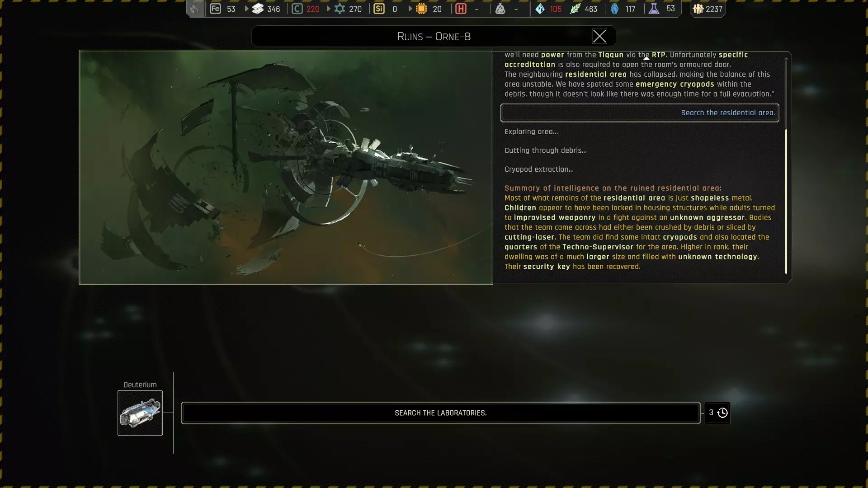Click the gear polymer resource icon
868x488 pixels.
tap(340, 9)
